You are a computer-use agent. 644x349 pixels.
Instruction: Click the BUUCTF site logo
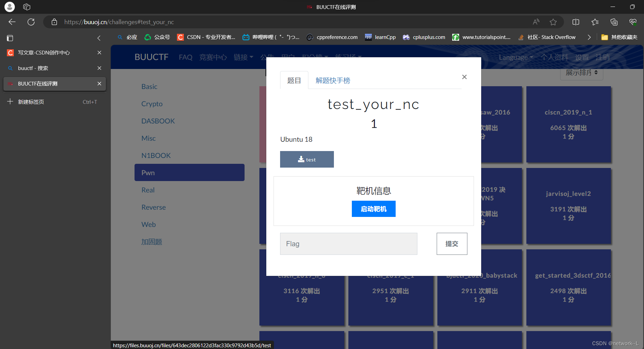tap(151, 57)
